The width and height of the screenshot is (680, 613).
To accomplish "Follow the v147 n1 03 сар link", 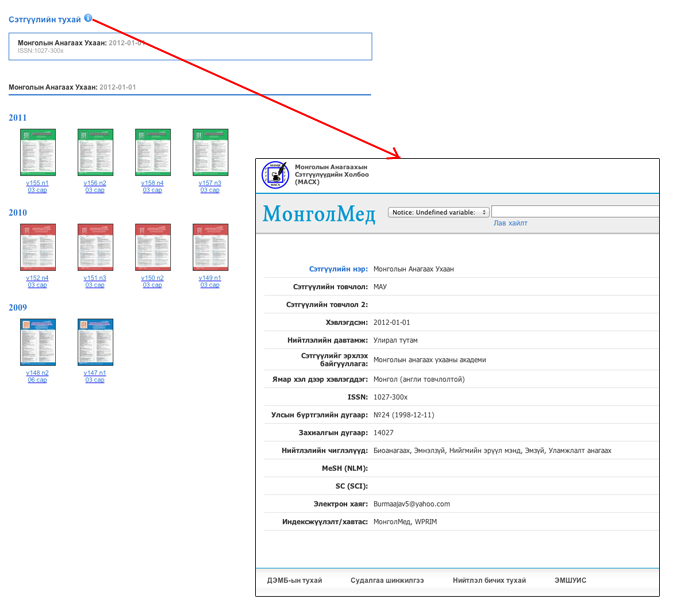I will [x=95, y=377].
